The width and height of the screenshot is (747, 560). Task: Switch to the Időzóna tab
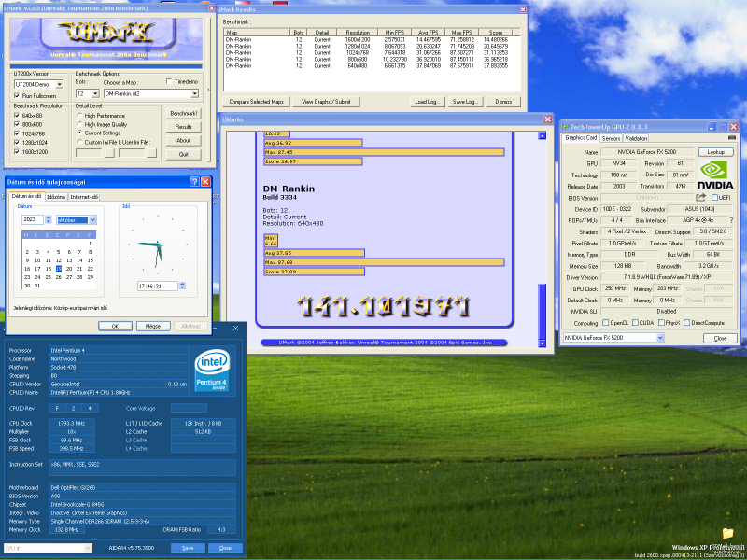(56, 197)
